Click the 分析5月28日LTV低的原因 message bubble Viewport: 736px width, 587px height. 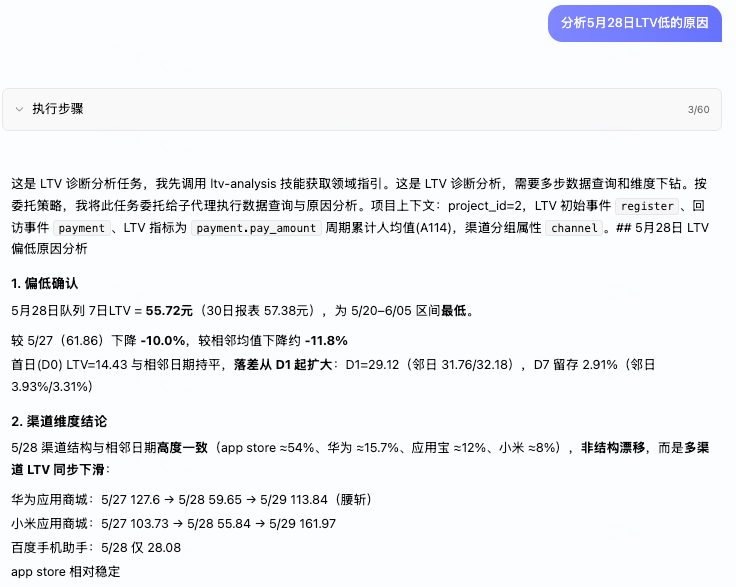pos(634,23)
